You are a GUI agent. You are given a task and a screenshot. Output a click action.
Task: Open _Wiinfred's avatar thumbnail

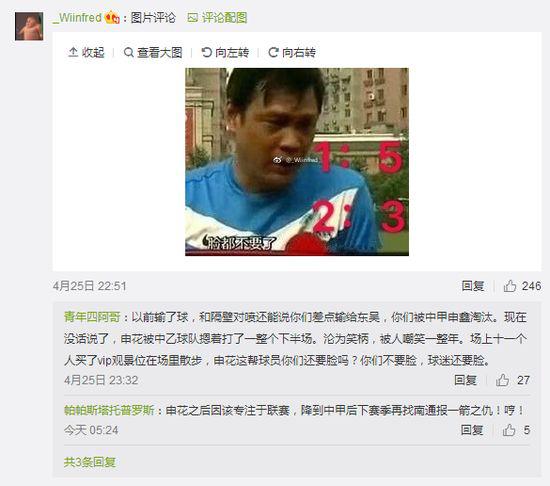(x=29, y=26)
